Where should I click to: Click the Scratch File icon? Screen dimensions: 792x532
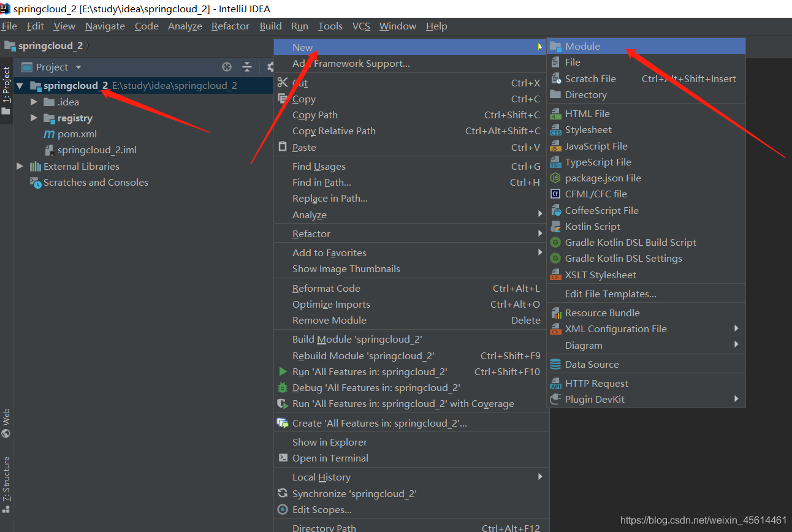click(555, 78)
